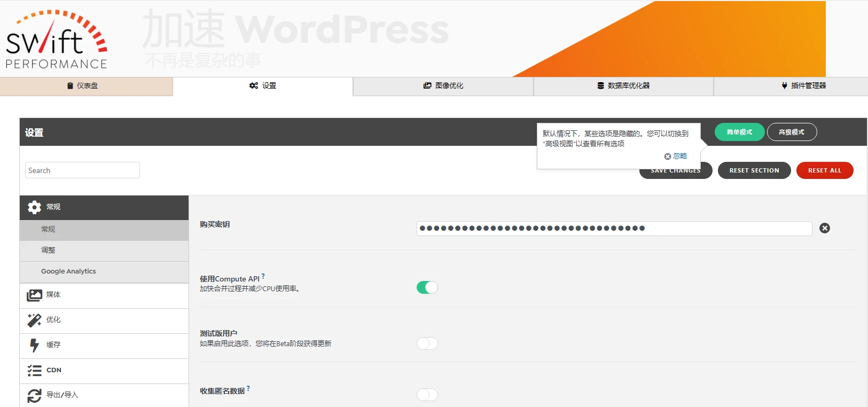Switch to the 设置 tab
Viewport: 868px width, 407px height.
pyautogui.click(x=263, y=86)
